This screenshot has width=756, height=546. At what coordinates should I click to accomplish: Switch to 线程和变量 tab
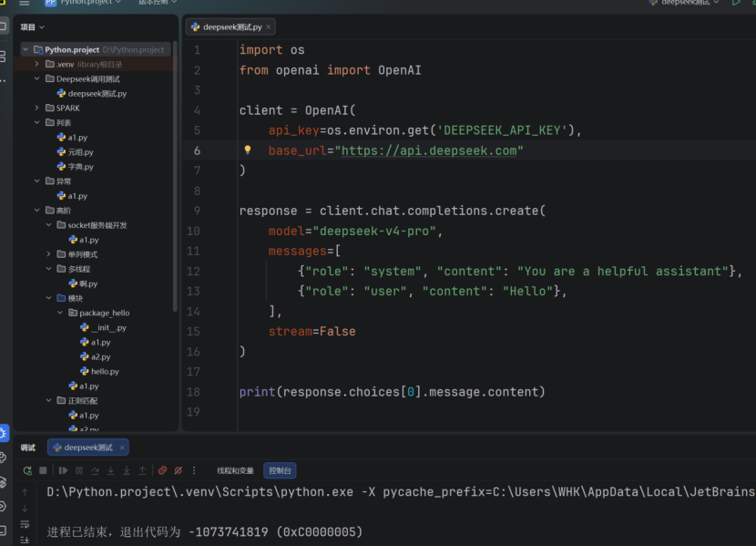click(x=235, y=470)
